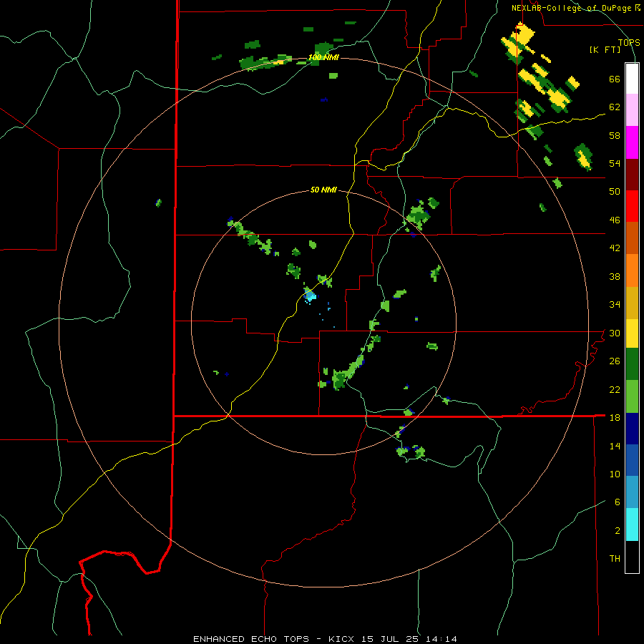Click the cyan echo cluster near radar center
Image resolution: width=644 pixels, height=644 pixels.
[310, 295]
